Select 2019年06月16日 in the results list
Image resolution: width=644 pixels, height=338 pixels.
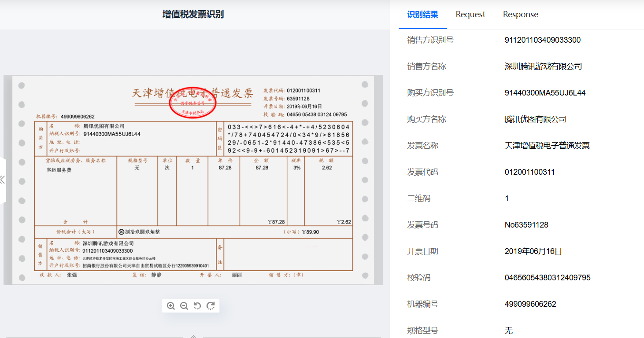click(x=533, y=251)
